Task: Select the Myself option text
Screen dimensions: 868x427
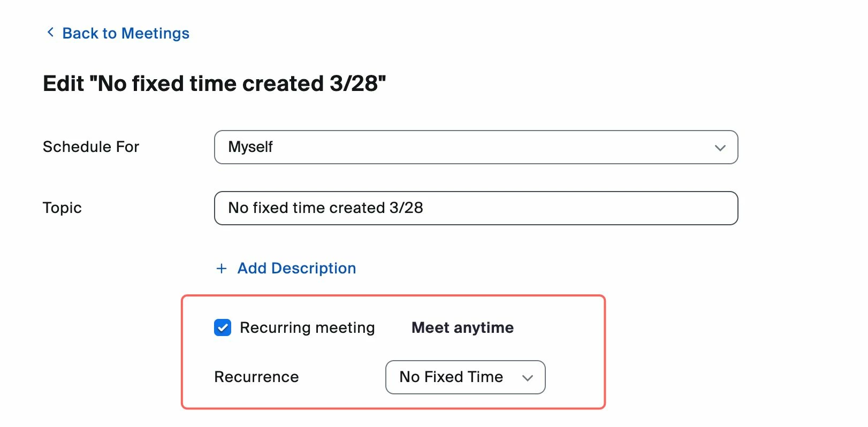Action: (250, 147)
